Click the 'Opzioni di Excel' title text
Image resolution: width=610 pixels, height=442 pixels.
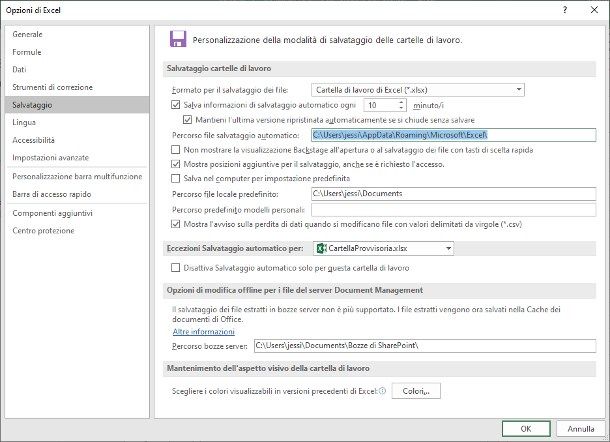tap(33, 11)
